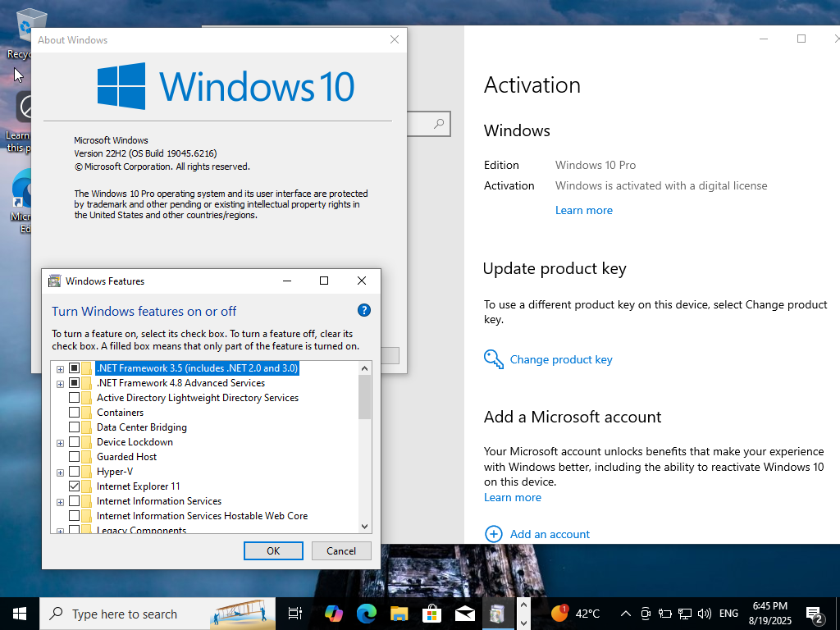The image size is (840, 630).
Task: Click the features list scrollbar thumb
Action: pyautogui.click(x=365, y=397)
